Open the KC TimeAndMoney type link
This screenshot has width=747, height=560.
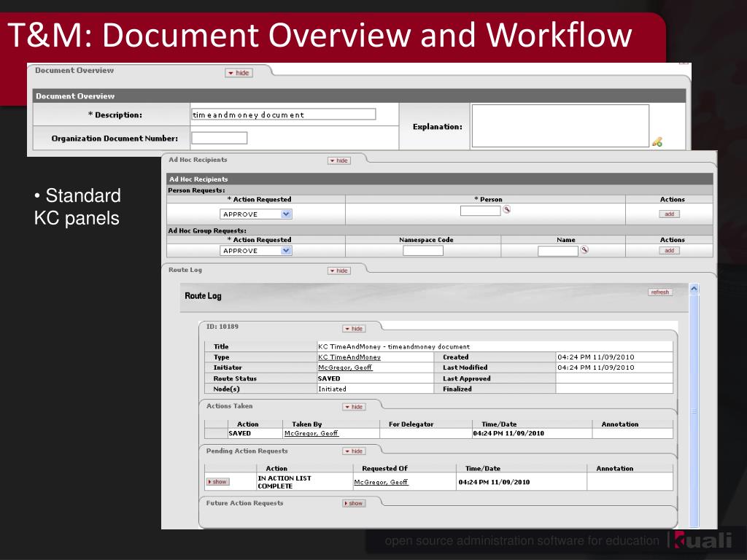click(x=349, y=357)
